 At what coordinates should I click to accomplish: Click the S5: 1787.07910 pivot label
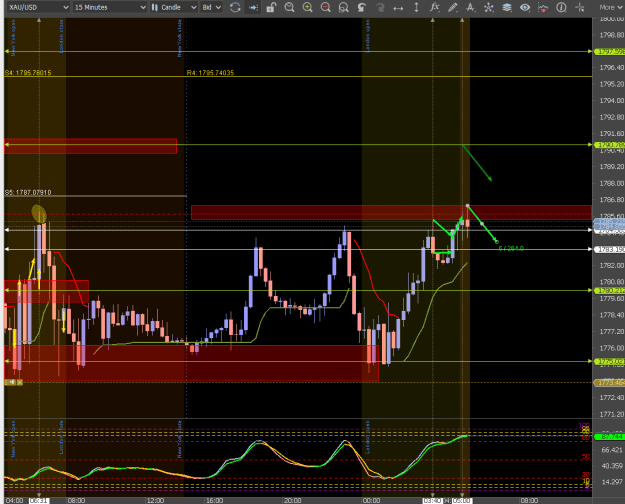pyautogui.click(x=28, y=192)
